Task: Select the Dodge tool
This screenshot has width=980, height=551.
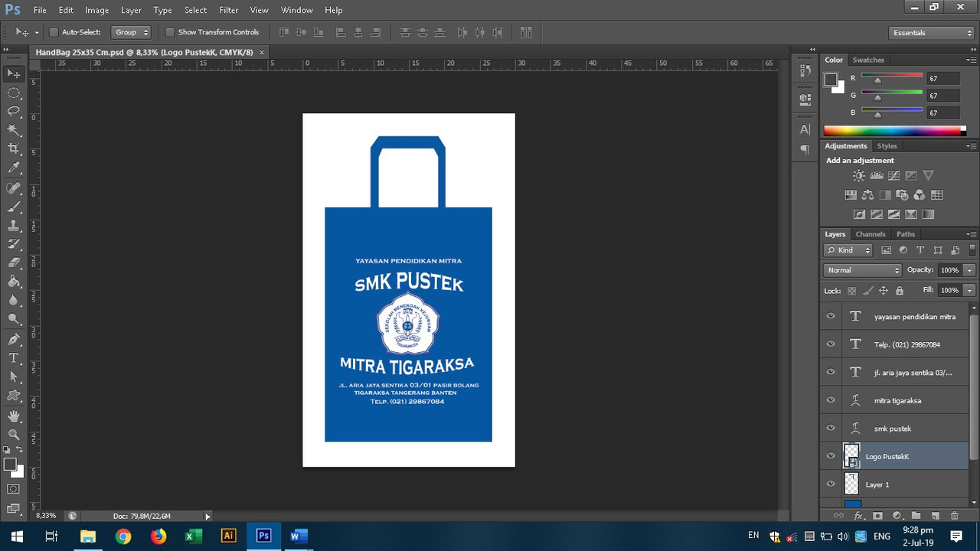Action: 14,318
